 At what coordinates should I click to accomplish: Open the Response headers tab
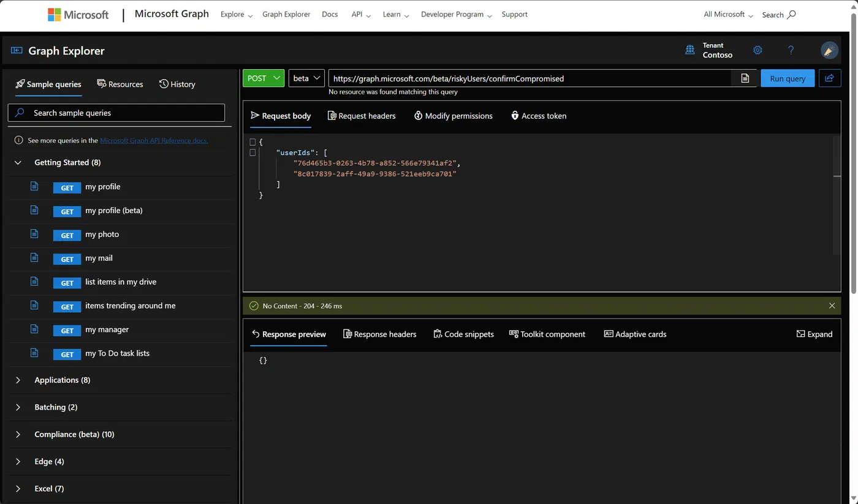tap(380, 334)
